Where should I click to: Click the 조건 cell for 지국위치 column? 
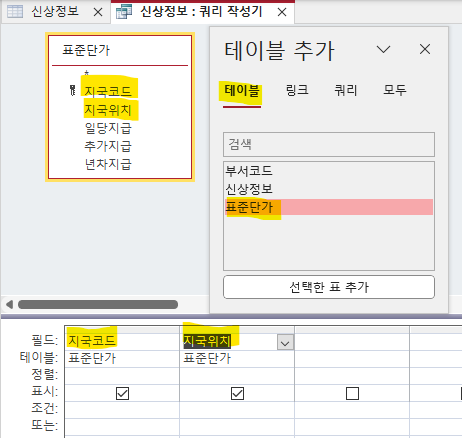[x=237, y=410]
